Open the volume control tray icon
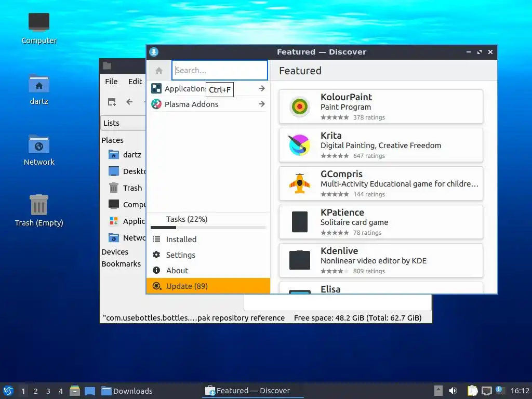 453,391
